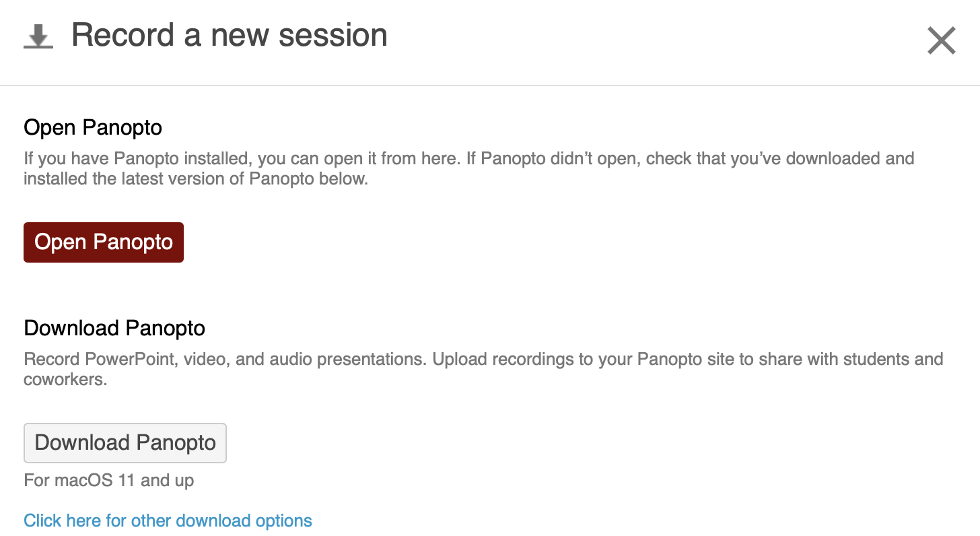Click the divider line under the dialog header

click(490, 86)
